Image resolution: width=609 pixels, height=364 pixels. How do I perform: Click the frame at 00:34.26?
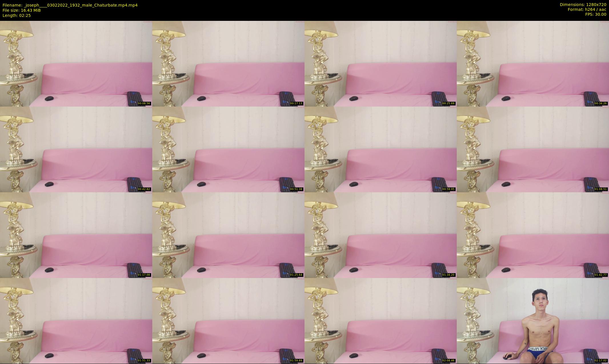533,63
